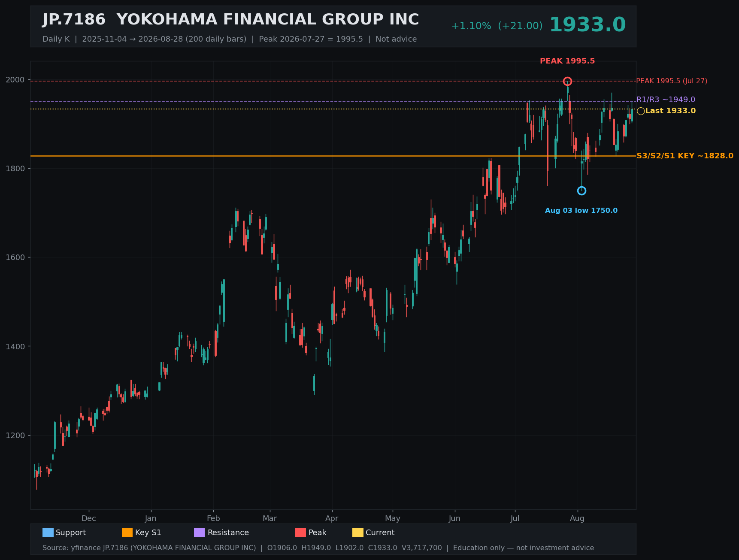Viewport: 739px width, 560px height.
Task: Click "Education only — not investment advice" in the footer
Action: point(524,548)
